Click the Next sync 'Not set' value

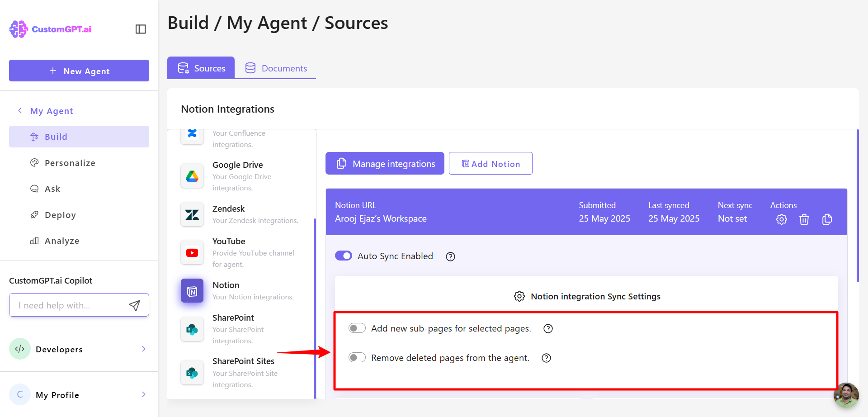tap(732, 219)
